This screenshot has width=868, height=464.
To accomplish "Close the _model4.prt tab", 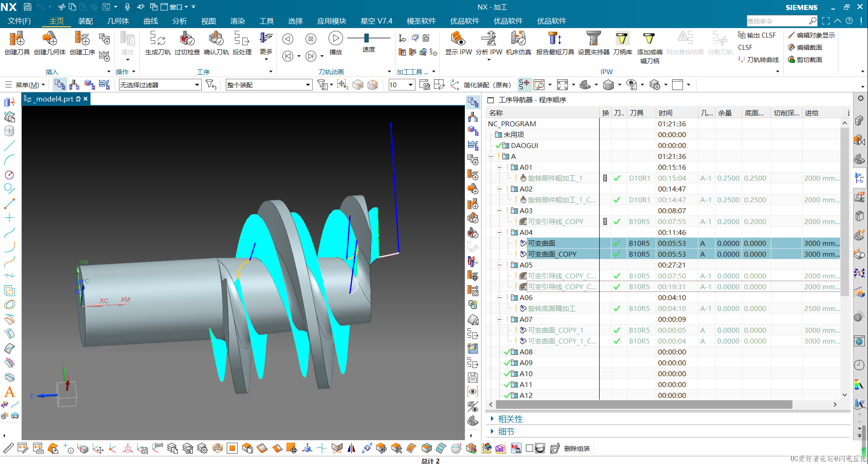I will 86,99.
